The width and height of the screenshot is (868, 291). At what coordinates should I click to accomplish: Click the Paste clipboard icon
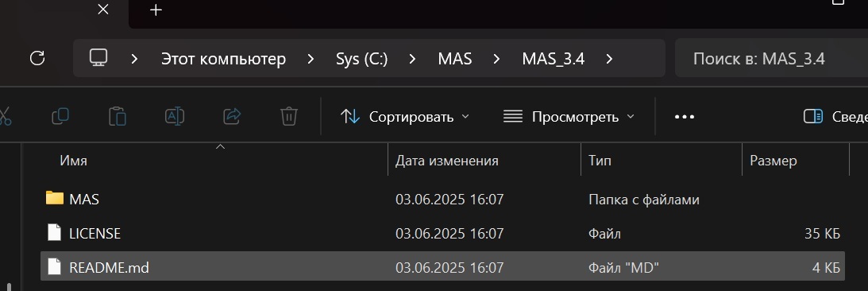tap(118, 117)
